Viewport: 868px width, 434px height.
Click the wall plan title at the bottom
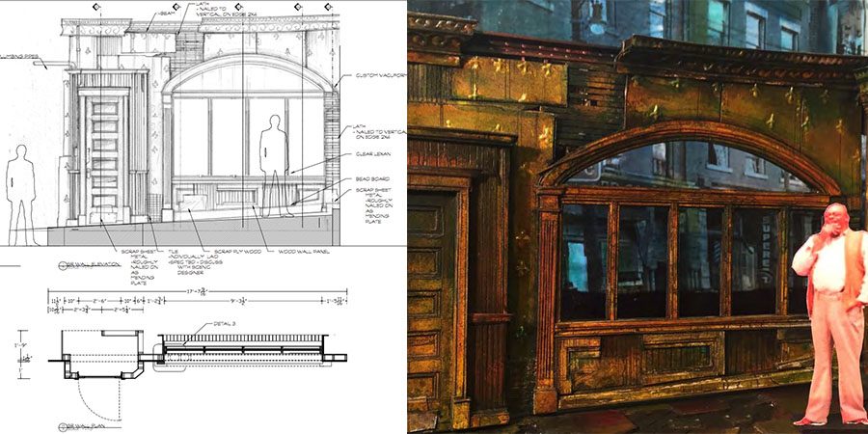click(x=85, y=427)
